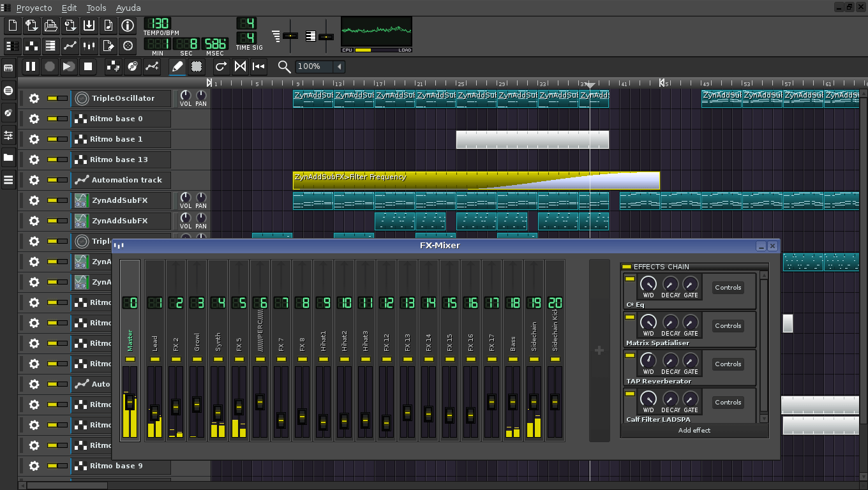Click the Master channel fader in FX-Mixer
The image size is (868, 490).
click(130, 402)
